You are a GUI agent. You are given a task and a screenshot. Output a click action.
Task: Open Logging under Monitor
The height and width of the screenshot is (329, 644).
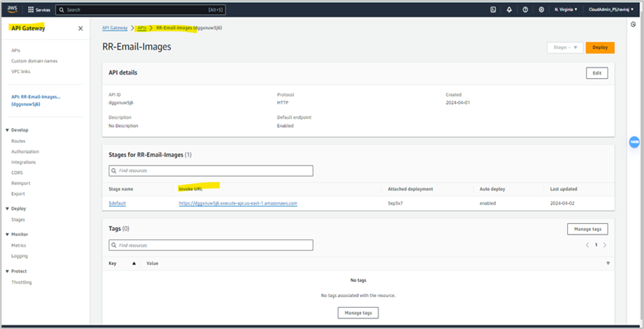(19, 256)
